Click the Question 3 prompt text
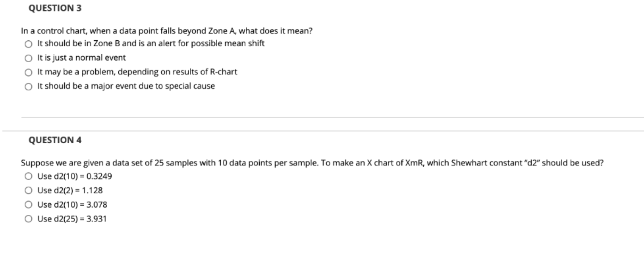Viewport: 644px width, 254px height. [166, 30]
